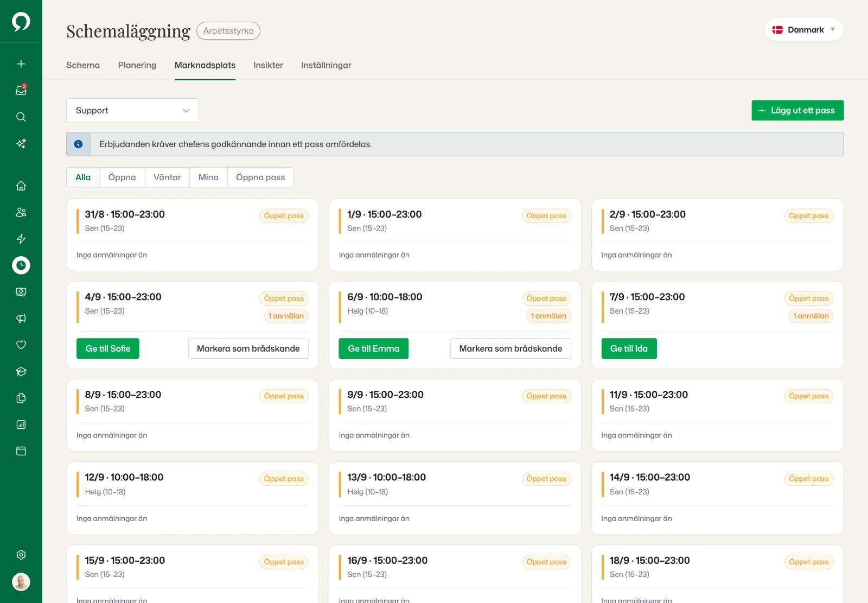
Task: Open user profile avatar in sidebar
Action: tap(21, 582)
